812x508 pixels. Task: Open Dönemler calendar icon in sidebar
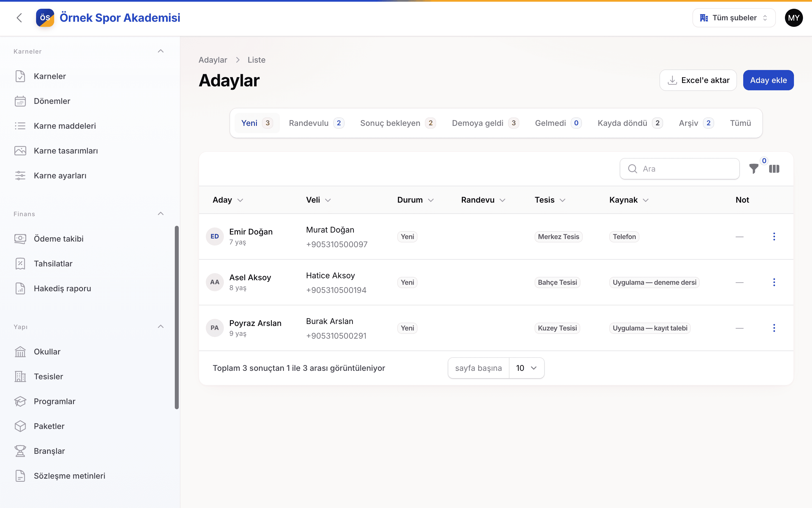[x=20, y=101]
